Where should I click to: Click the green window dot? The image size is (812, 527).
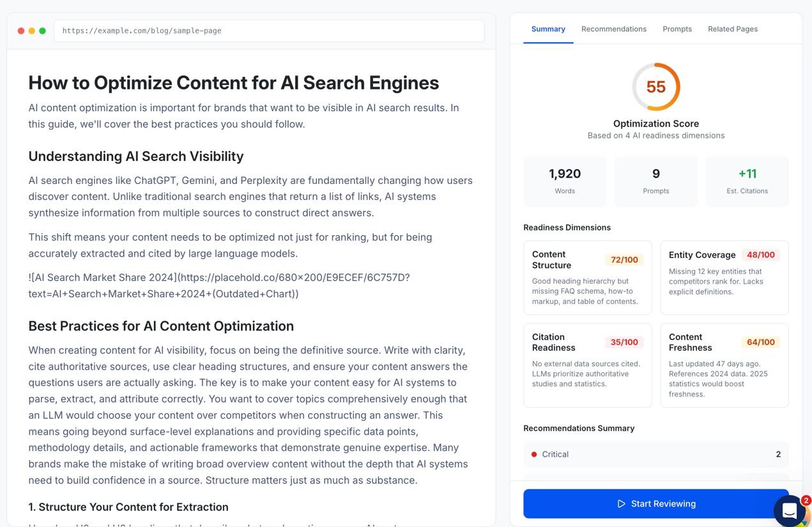[x=42, y=31]
